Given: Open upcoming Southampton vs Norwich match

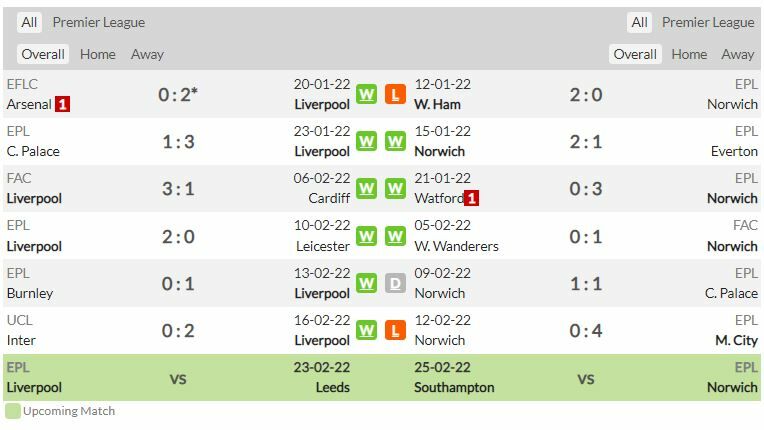Looking at the screenshot, I should (x=586, y=379).
